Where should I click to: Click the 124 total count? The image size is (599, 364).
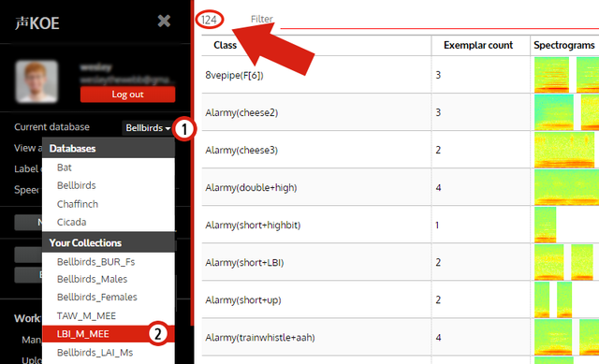pos(209,20)
